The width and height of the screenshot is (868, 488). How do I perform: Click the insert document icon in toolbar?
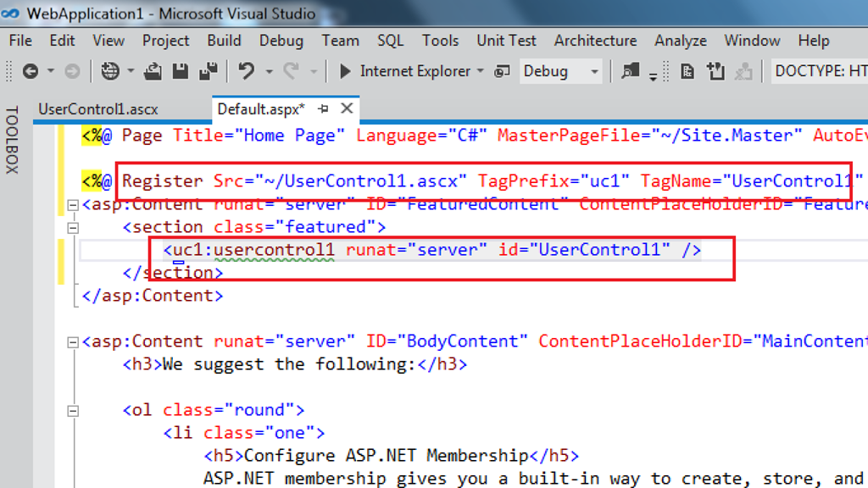715,71
